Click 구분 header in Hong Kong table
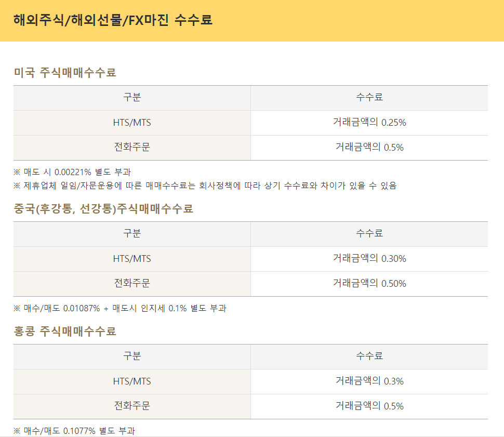Image resolution: width=504 pixels, height=437 pixels. tap(132, 356)
